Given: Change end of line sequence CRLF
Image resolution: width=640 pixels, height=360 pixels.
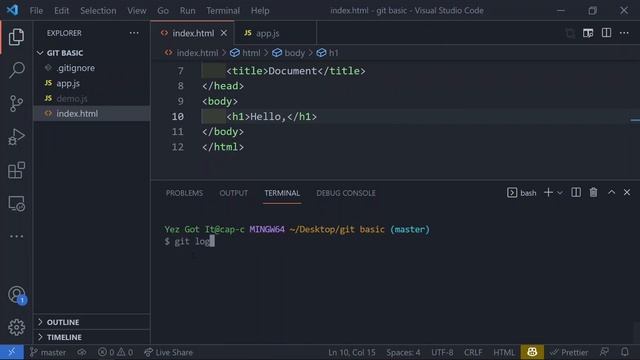Looking at the screenshot, I should click(473, 352).
